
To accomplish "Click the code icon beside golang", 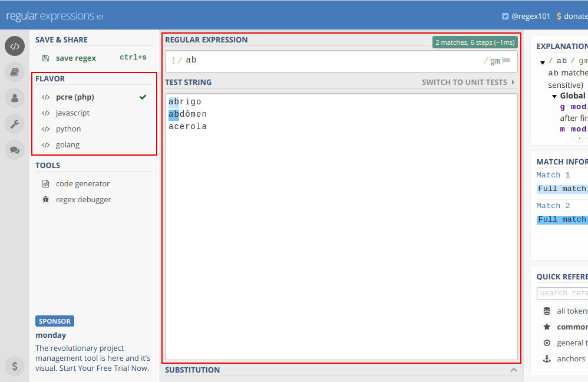I will [x=46, y=145].
